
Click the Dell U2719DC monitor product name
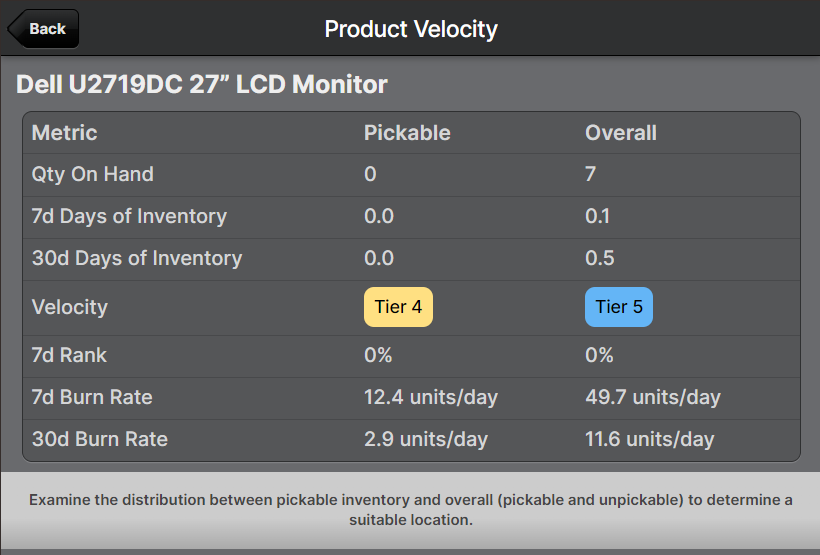click(x=202, y=84)
